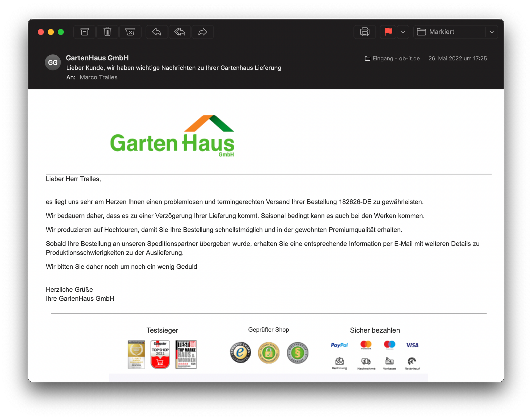Click the Ratenkauf payment icon
The height and width of the screenshot is (419, 532).
[x=412, y=363]
